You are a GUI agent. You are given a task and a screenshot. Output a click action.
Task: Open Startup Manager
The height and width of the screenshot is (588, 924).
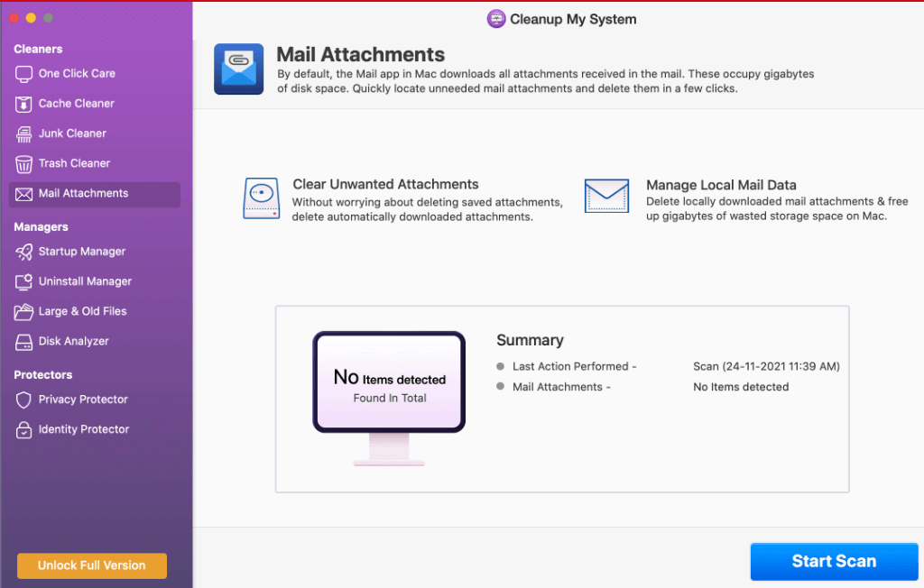(x=82, y=252)
